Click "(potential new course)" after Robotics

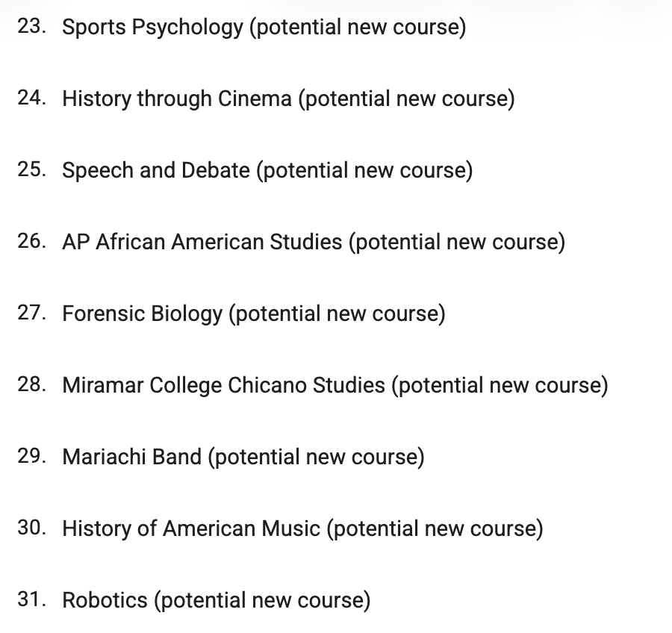point(262,600)
